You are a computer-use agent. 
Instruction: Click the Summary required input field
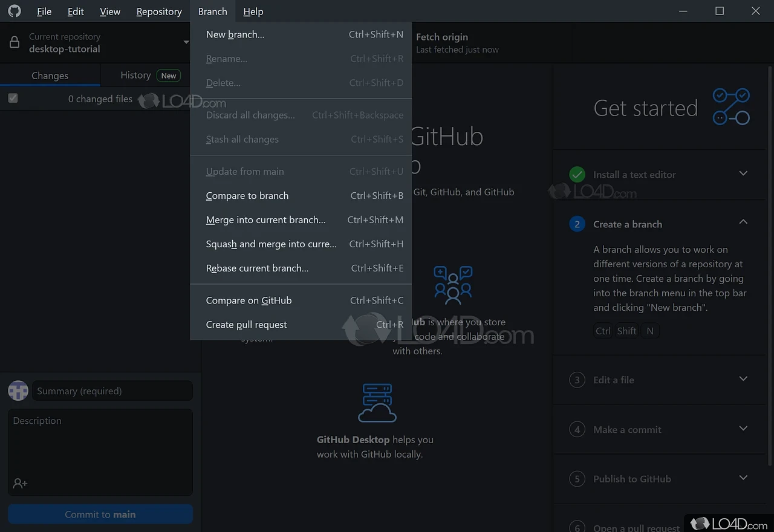[112, 391]
